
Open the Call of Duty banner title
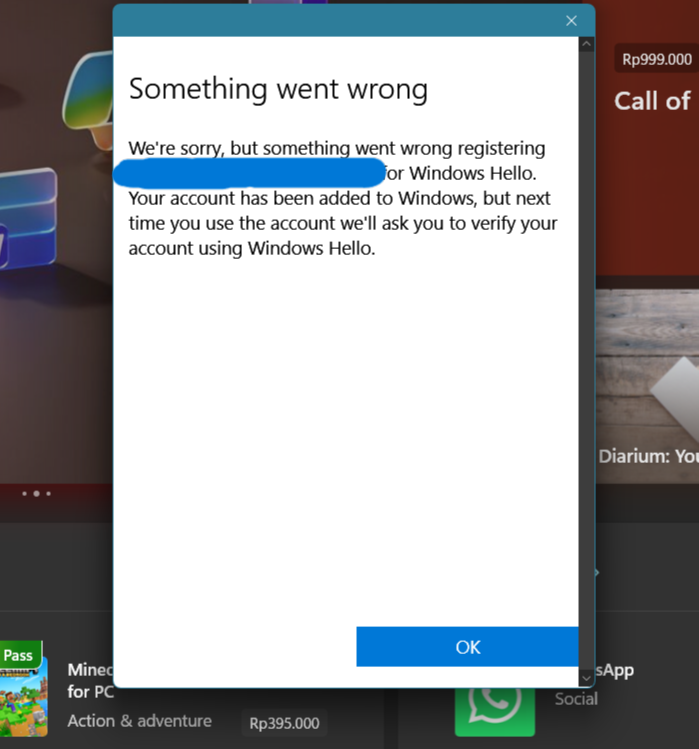pos(653,101)
